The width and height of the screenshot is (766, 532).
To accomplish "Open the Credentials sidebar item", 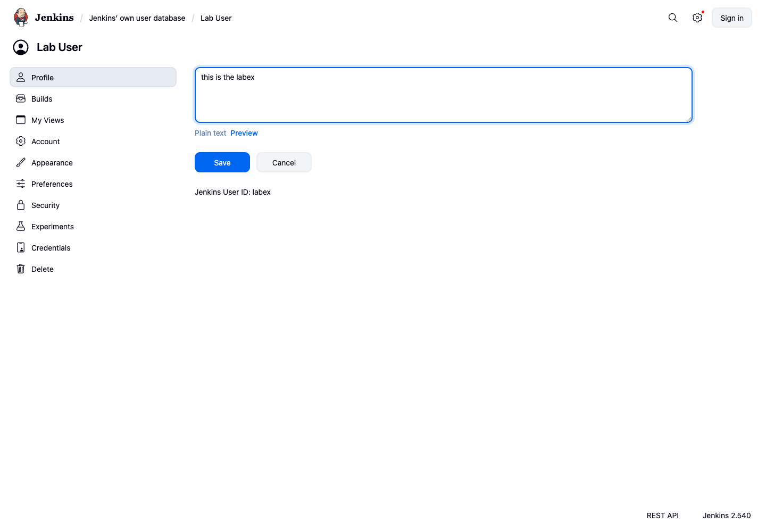I will [93, 247].
